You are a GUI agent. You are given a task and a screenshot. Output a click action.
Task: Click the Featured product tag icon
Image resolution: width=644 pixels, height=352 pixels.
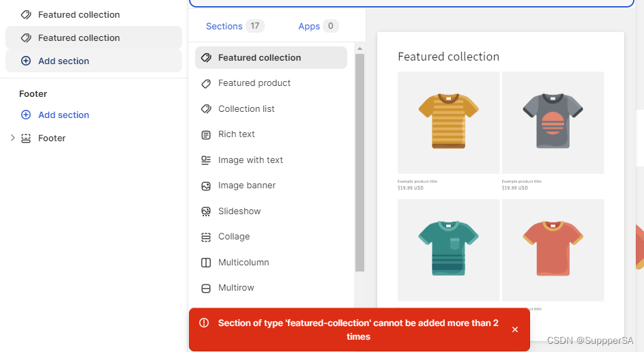point(206,83)
